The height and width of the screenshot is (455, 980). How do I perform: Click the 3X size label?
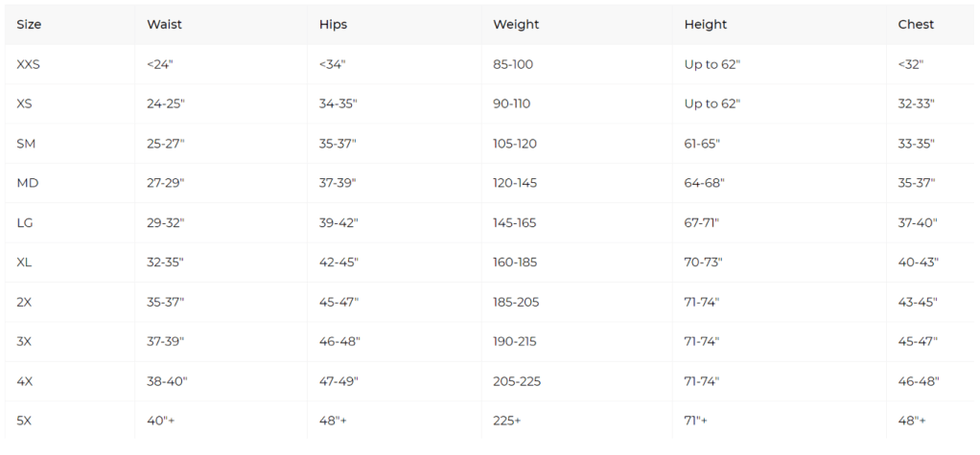(25, 341)
